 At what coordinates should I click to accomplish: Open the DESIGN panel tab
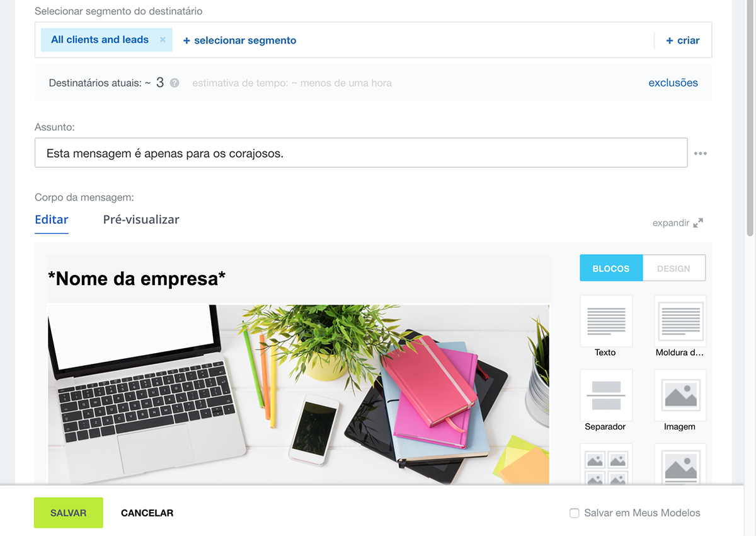tap(673, 268)
